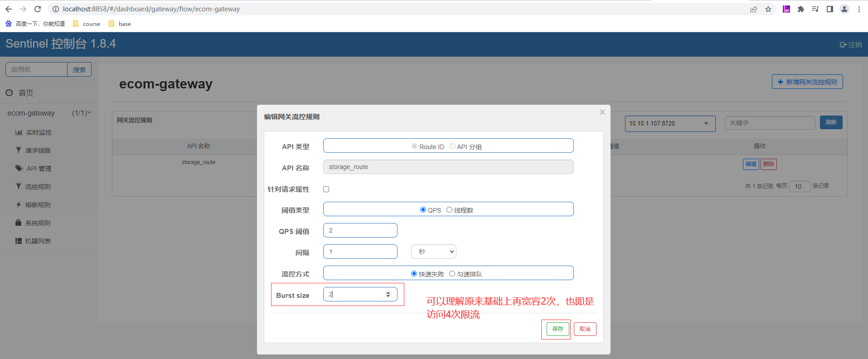Reload the page with refresh icon
This screenshot has width=868, height=359.
[38, 9]
